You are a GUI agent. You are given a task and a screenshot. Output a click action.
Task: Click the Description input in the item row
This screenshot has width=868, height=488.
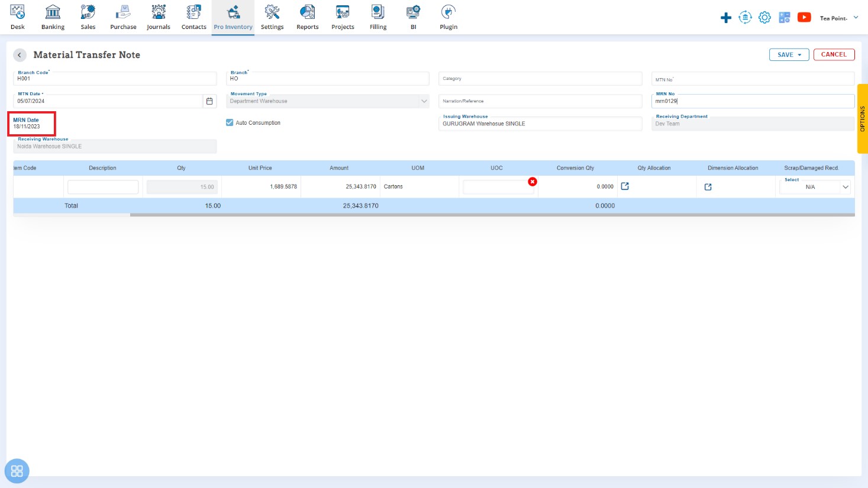(x=103, y=187)
